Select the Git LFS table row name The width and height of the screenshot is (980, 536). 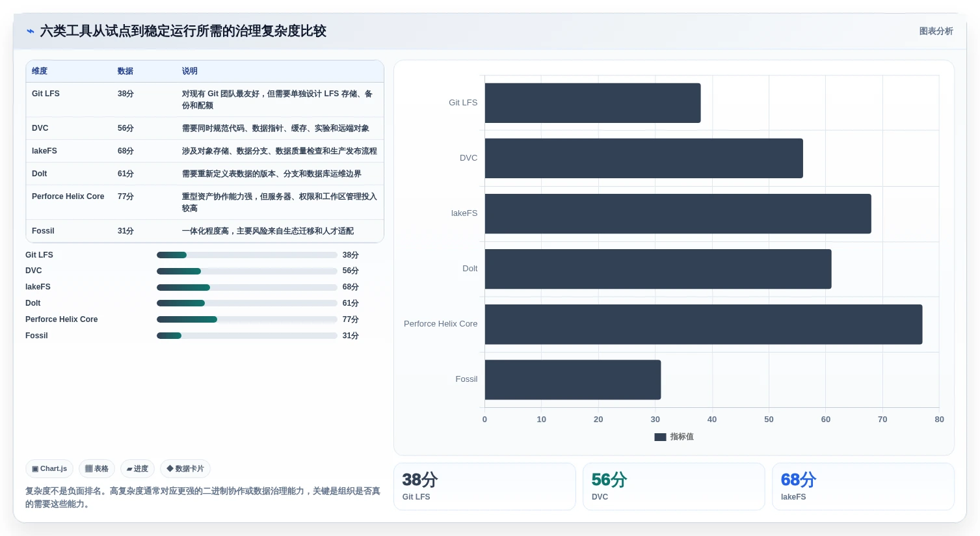coord(46,94)
